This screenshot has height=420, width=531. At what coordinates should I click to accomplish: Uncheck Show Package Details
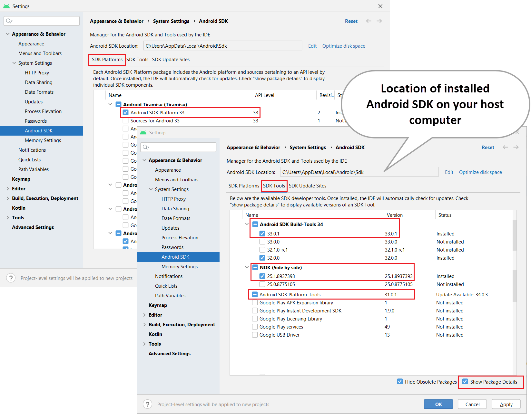pyautogui.click(x=465, y=381)
